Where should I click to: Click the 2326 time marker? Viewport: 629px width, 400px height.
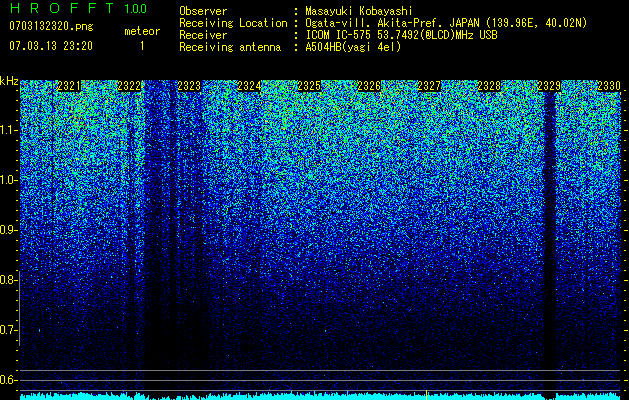pyautogui.click(x=369, y=86)
